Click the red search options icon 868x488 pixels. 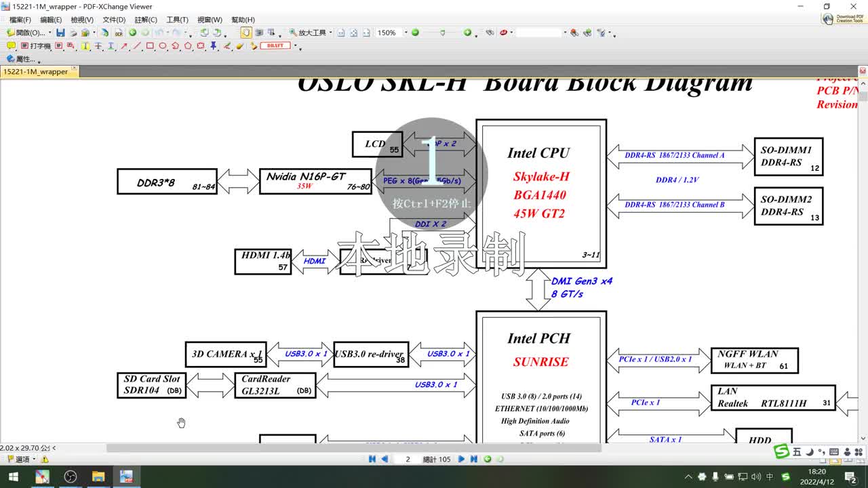point(503,33)
